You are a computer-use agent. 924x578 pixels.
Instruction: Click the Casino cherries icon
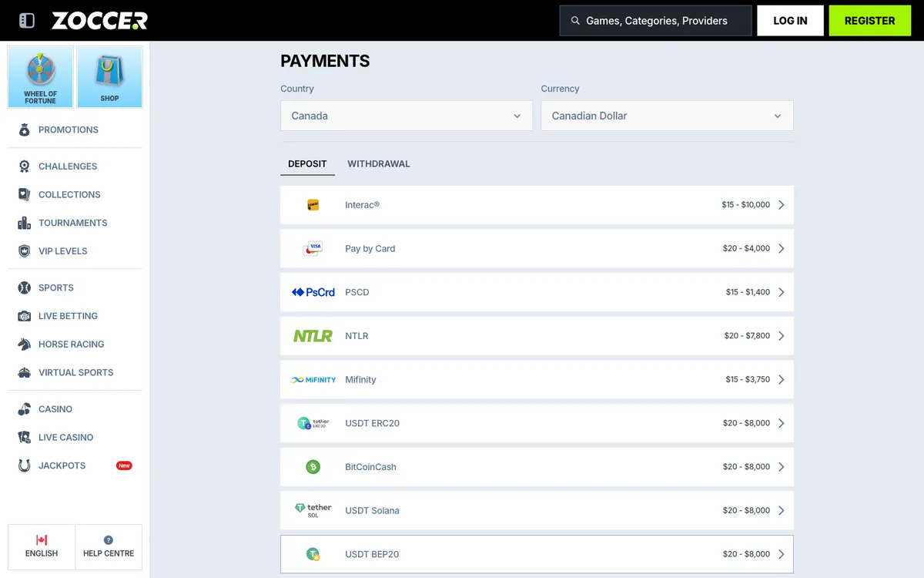click(25, 408)
